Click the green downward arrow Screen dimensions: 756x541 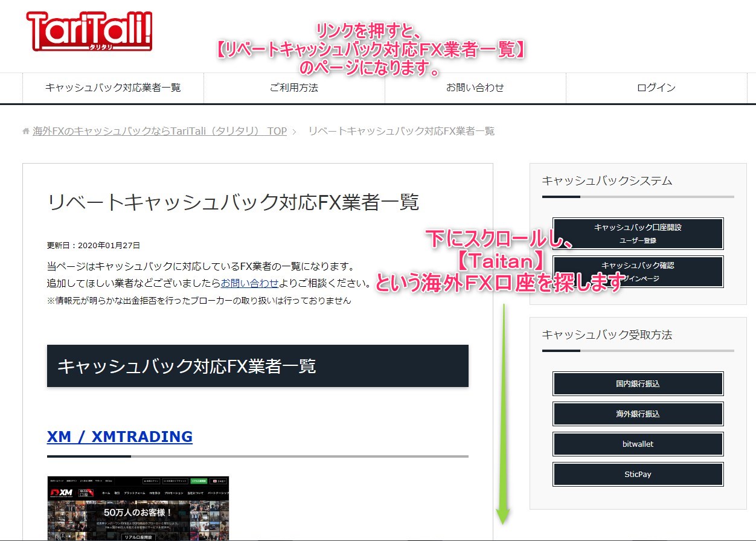tap(503, 417)
